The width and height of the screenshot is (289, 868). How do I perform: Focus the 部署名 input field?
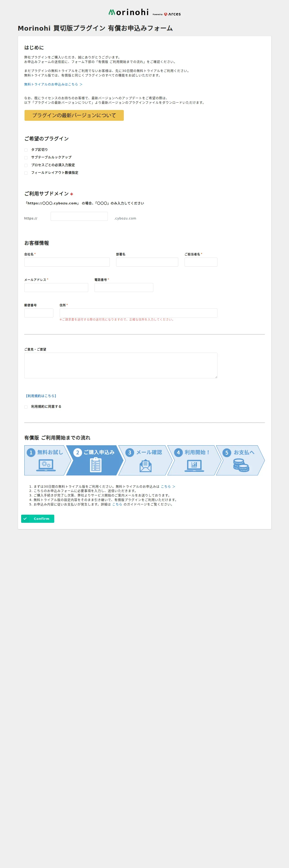click(147, 262)
